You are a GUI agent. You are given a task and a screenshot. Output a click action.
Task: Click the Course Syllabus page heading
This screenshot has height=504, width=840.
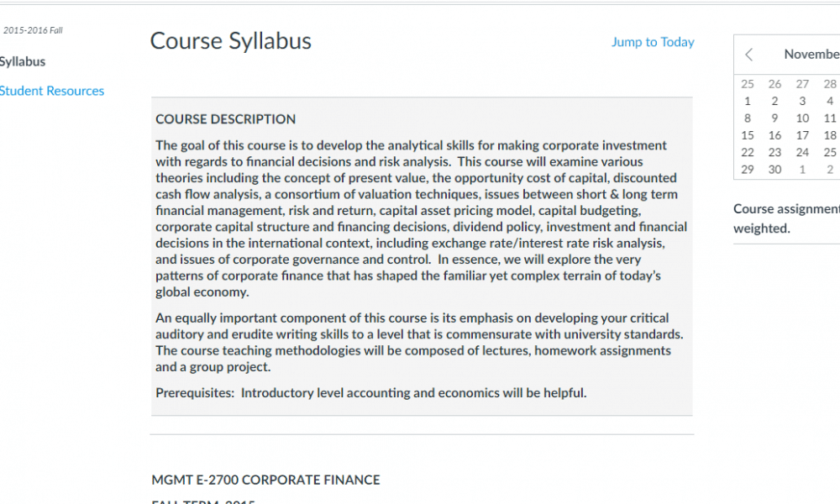click(x=230, y=40)
